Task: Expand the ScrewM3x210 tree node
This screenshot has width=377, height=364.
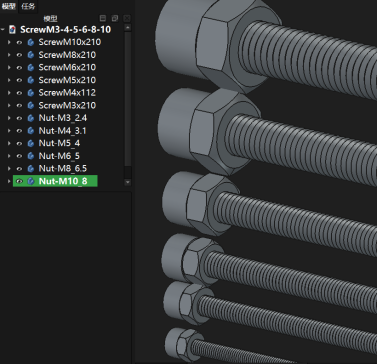Action: pos(9,105)
